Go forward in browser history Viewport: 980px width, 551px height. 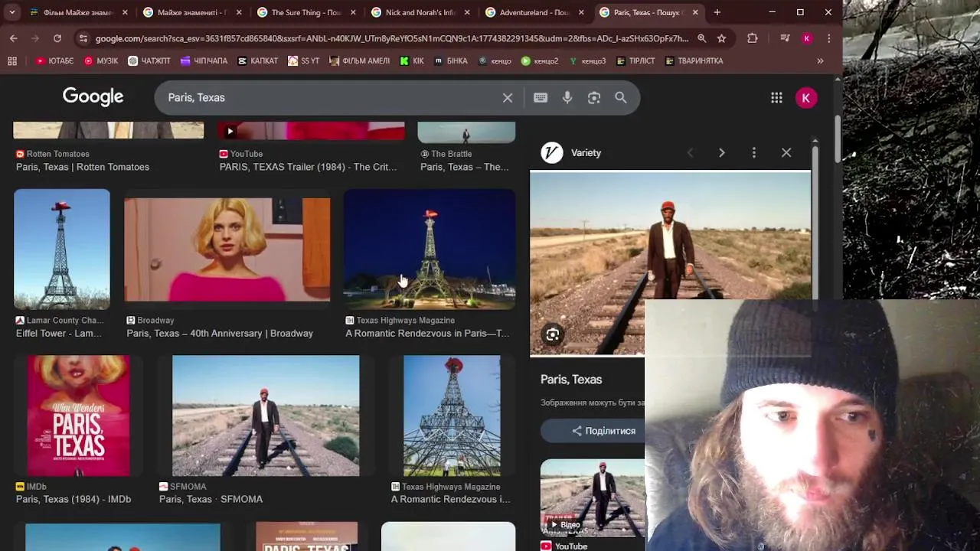click(x=35, y=38)
